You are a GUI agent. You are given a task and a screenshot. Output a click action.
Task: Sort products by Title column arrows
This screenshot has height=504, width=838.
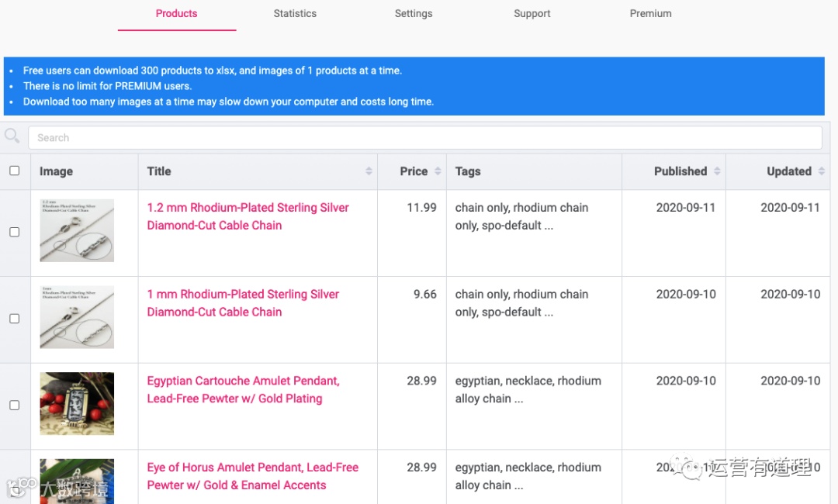pos(369,171)
